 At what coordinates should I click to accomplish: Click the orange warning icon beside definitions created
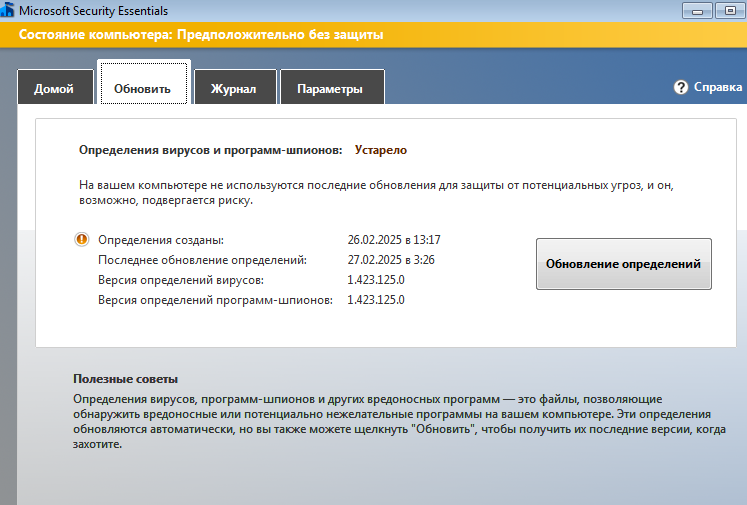(x=82, y=239)
